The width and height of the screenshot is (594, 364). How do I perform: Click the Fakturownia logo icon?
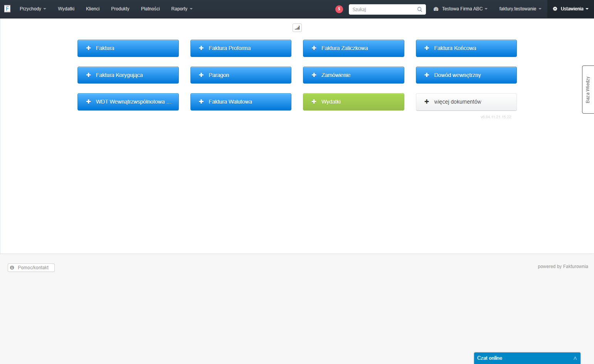coord(7,9)
